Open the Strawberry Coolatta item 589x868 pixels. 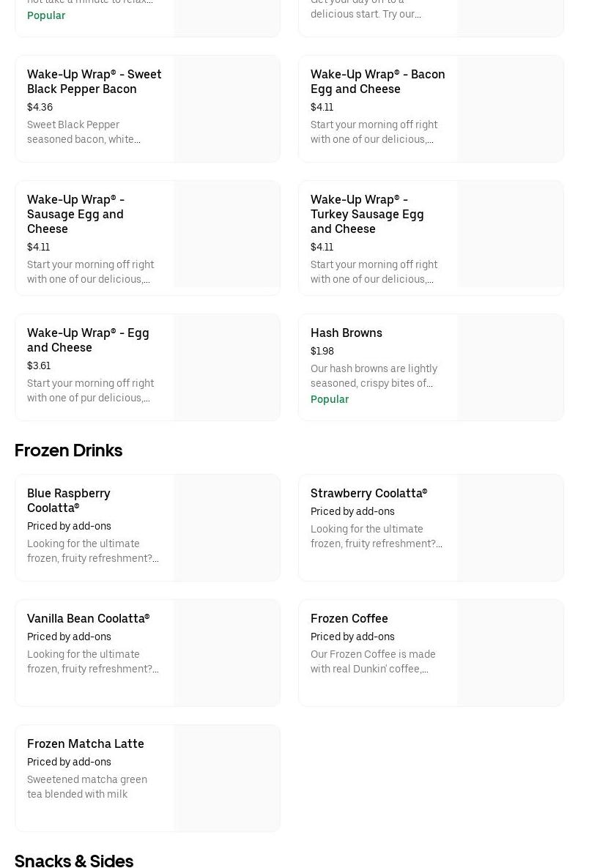[368, 493]
